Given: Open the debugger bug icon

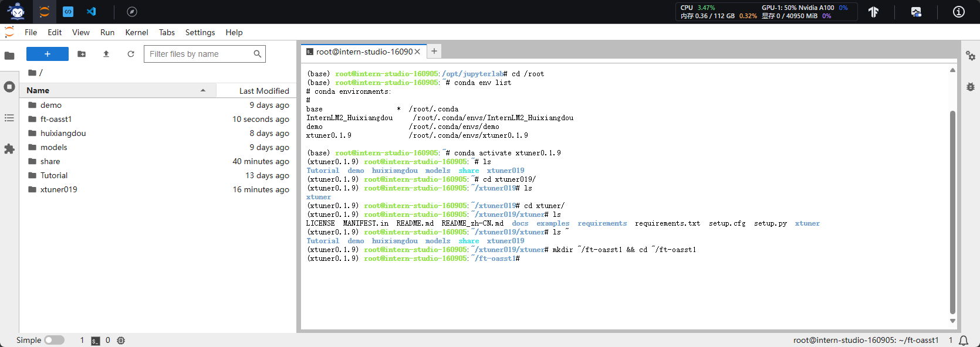Looking at the screenshot, I should click(971, 87).
